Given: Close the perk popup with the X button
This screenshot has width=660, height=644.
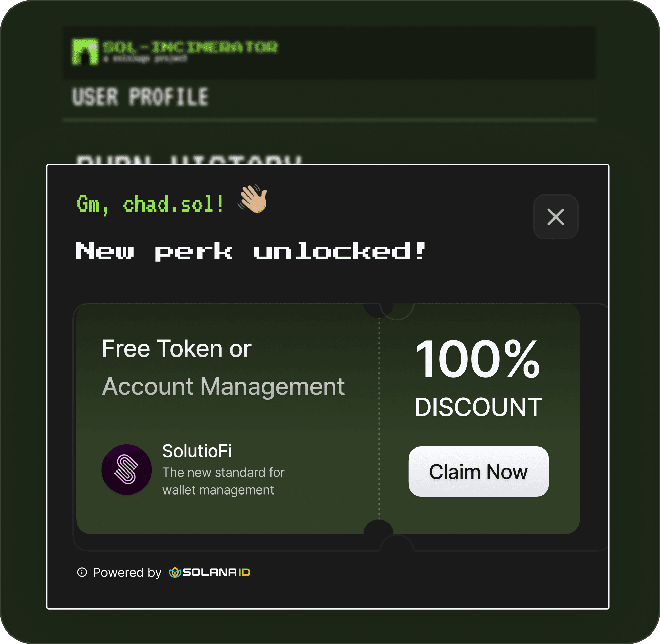Looking at the screenshot, I should coord(556,217).
